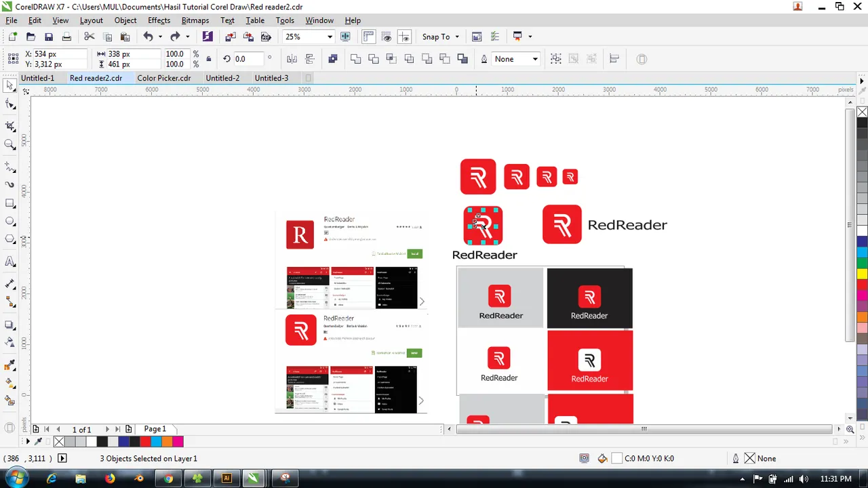
Task: Select the Polygon tool
Action: [9, 239]
